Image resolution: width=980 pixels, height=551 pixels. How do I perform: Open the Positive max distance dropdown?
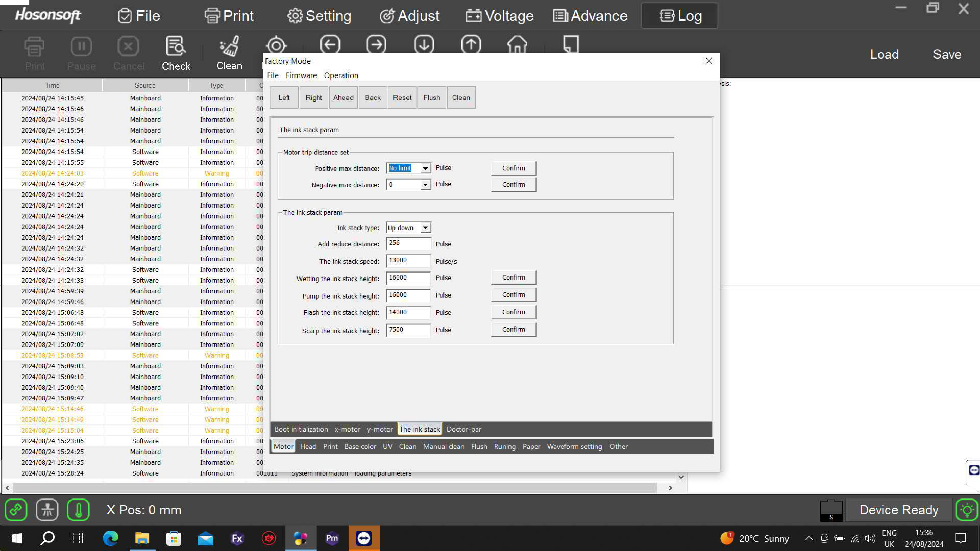425,168
